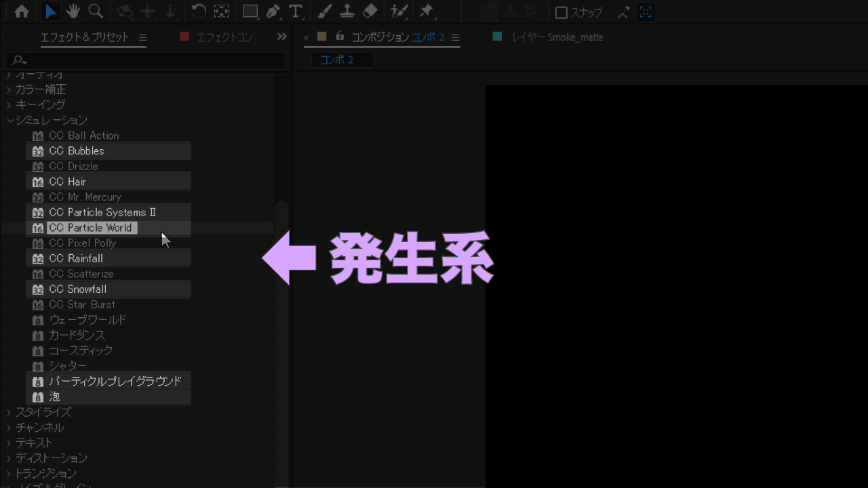Viewport: 868px width, 488px height.
Task: Open the エフェクト＆プリセット panel menu icon
Action: (142, 37)
